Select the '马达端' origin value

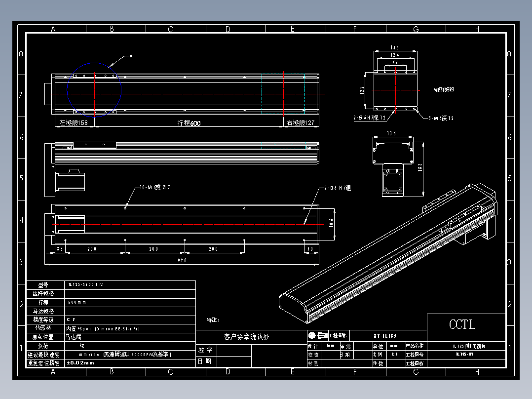[x=74, y=337]
